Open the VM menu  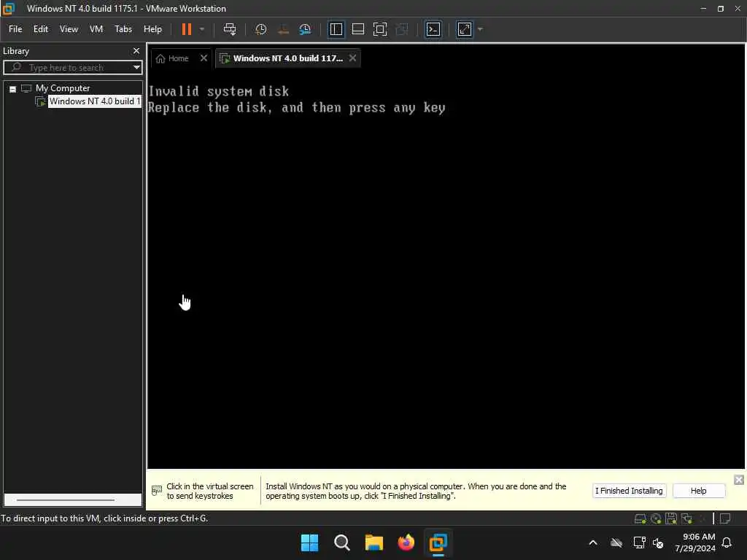[x=96, y=29]
